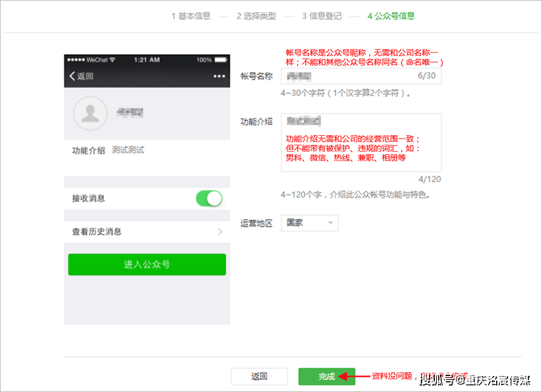Screen dimensions: 542x392
Task: Go to step 3 信息登记
Action: [321, 16]
